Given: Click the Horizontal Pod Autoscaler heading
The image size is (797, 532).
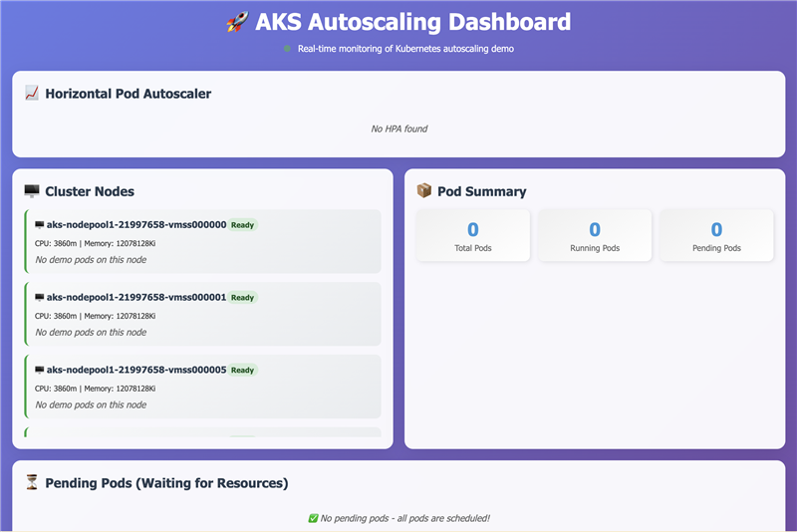Looking at the screenshot, I should [x=129, y=94].
